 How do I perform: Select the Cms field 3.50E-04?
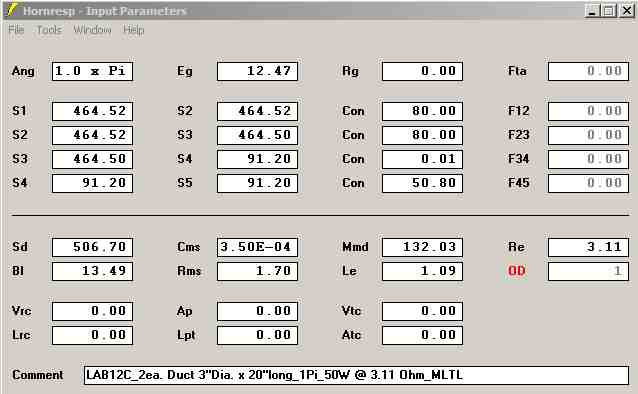(257, 247)
